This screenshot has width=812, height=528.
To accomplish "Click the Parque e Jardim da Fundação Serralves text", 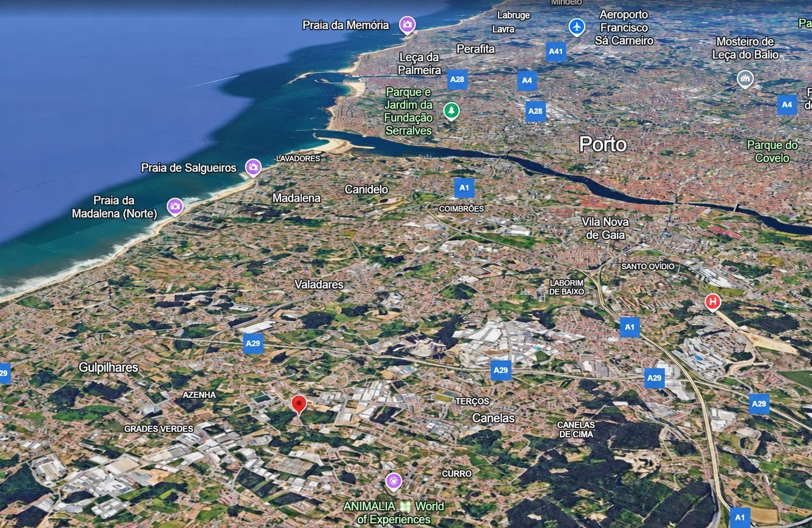I will pos(408,111).
